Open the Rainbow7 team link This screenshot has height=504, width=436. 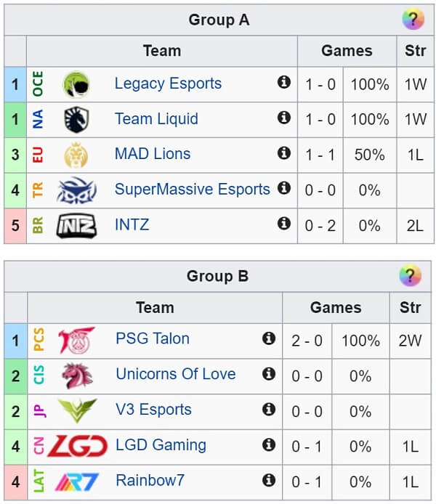click(150, 481)
